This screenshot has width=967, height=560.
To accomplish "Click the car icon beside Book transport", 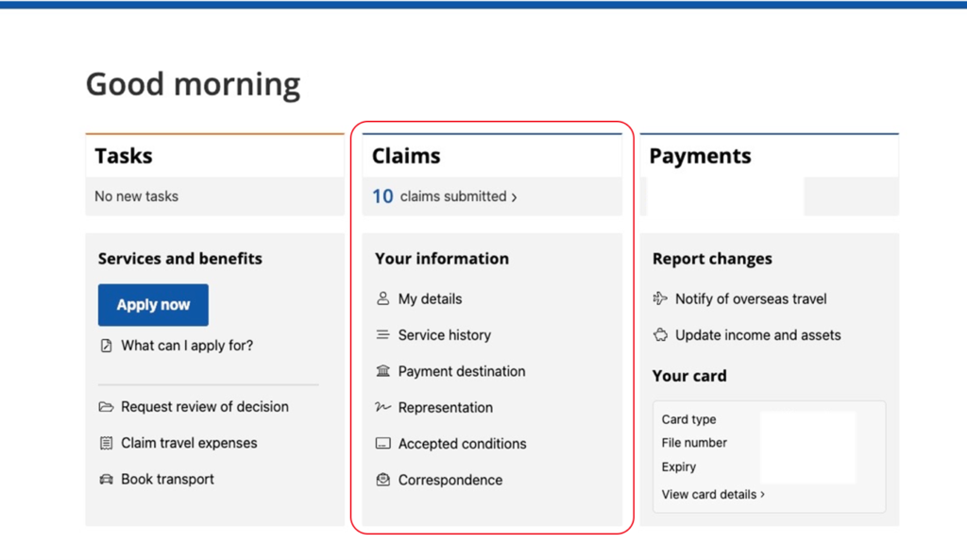I will 106,479.
